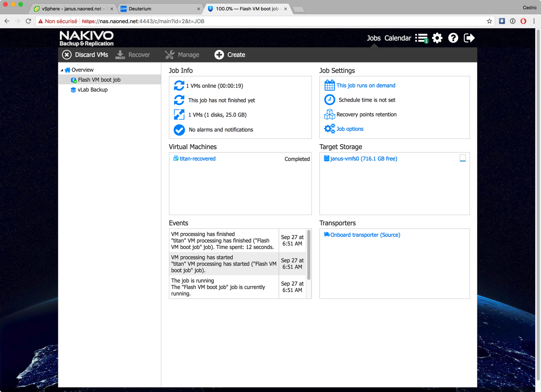Open the activities list icon in header
The width and height of the screenshot is (541, 392).
421,38
